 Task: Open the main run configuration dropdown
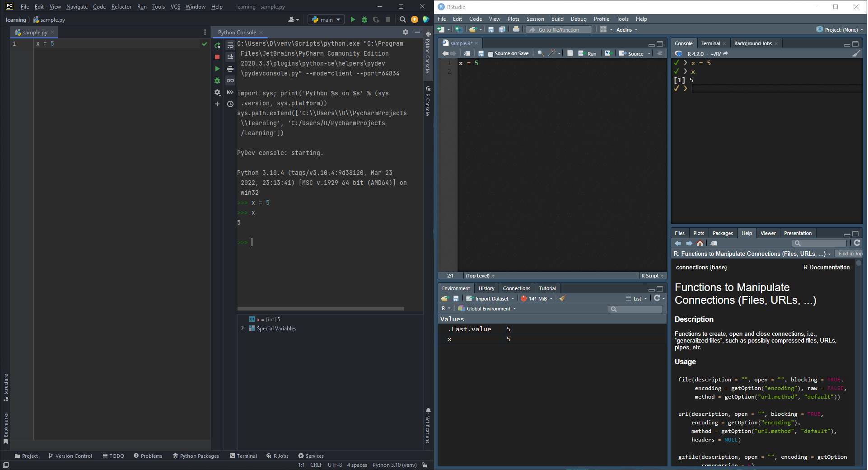pyautogui.click(x=326, y=19)
